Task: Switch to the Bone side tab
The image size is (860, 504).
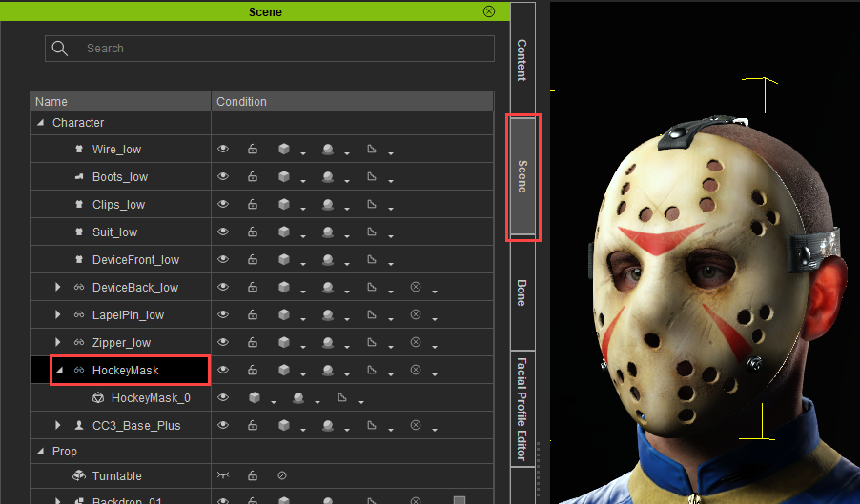Action: click(522, 292)
